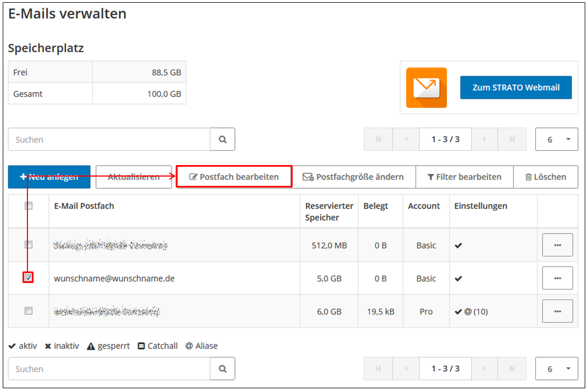Screen dimensions: 588x391
Task: Select the magnifier search icon
Action: [222, 139]
